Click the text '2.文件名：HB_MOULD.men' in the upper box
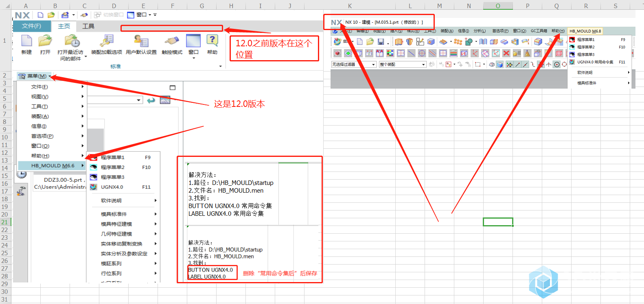The height and width of the screenshot is (304, 644). pos(226,190)
